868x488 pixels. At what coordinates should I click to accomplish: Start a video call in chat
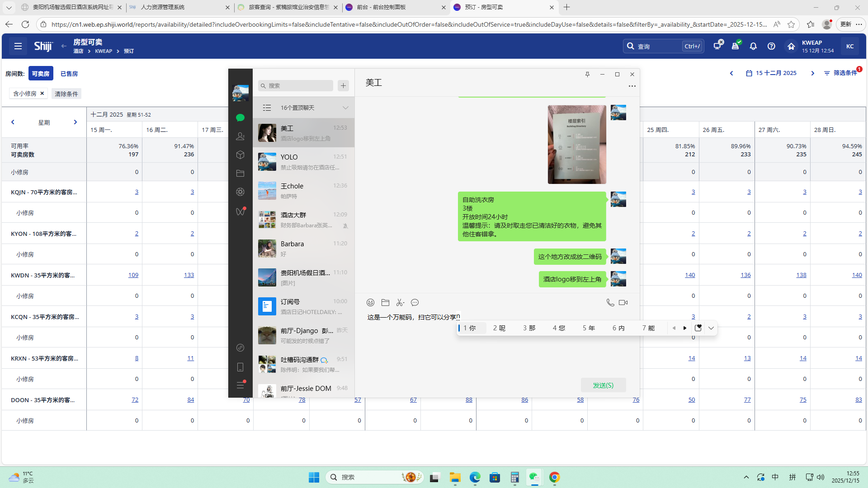623,303
